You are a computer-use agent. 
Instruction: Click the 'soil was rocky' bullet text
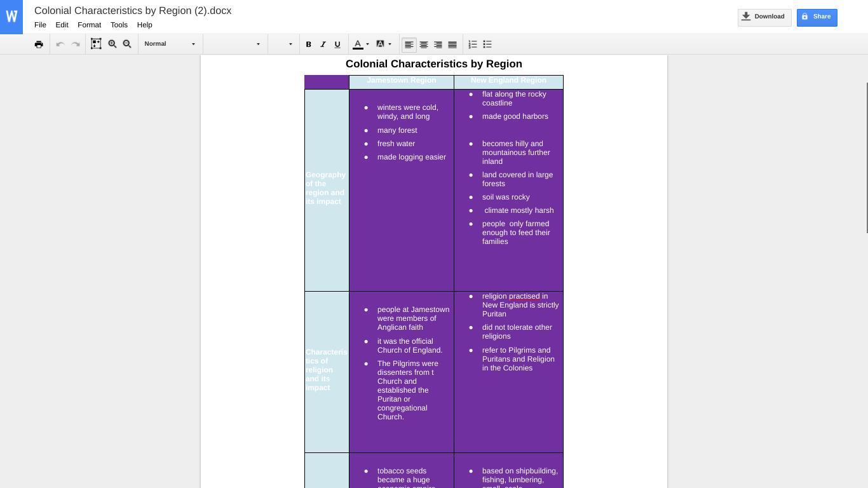(506, 197)
